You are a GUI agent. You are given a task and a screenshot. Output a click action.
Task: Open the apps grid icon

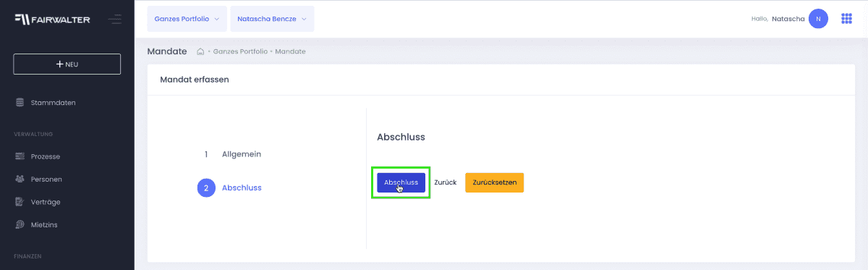click(846, 19)
